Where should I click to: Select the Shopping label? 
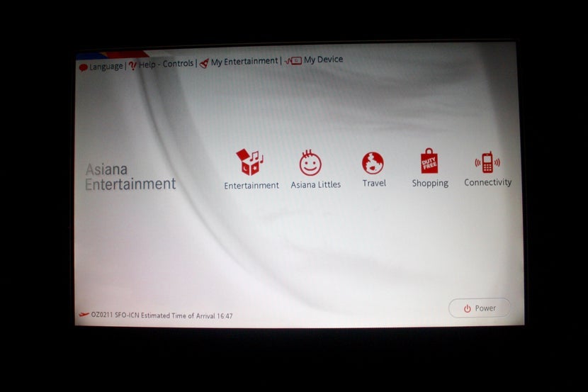tap(430, 183)
